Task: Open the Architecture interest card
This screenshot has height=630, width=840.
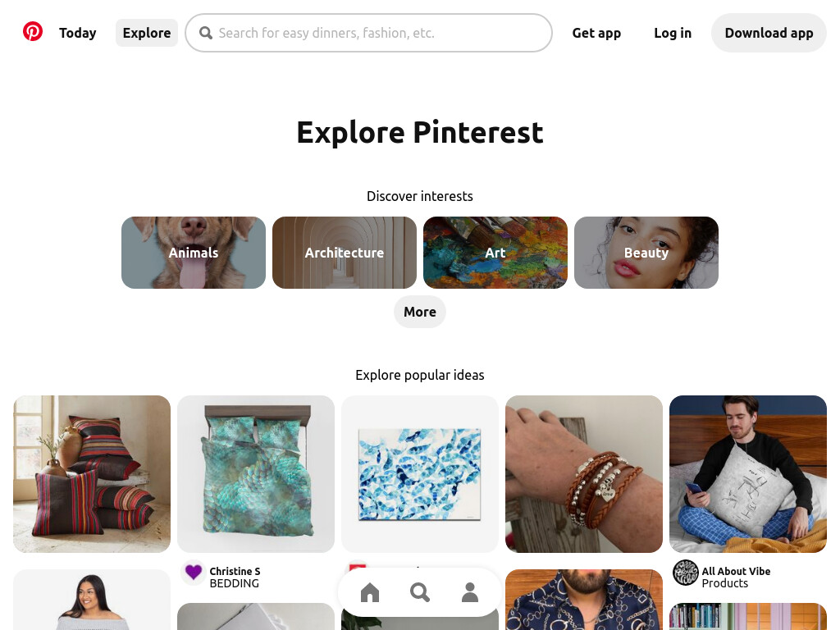Action: (x=345, y=253)
